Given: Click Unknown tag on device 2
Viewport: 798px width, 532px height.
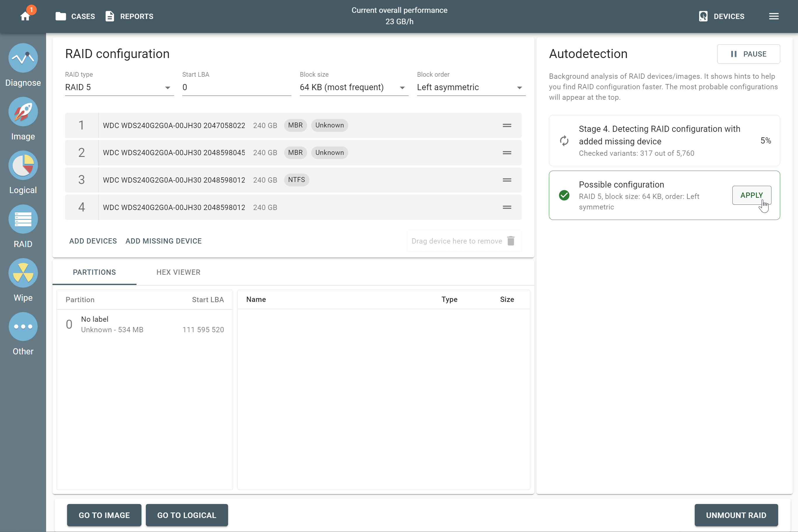Looking at the screenshot, I should tap(330, 153).
